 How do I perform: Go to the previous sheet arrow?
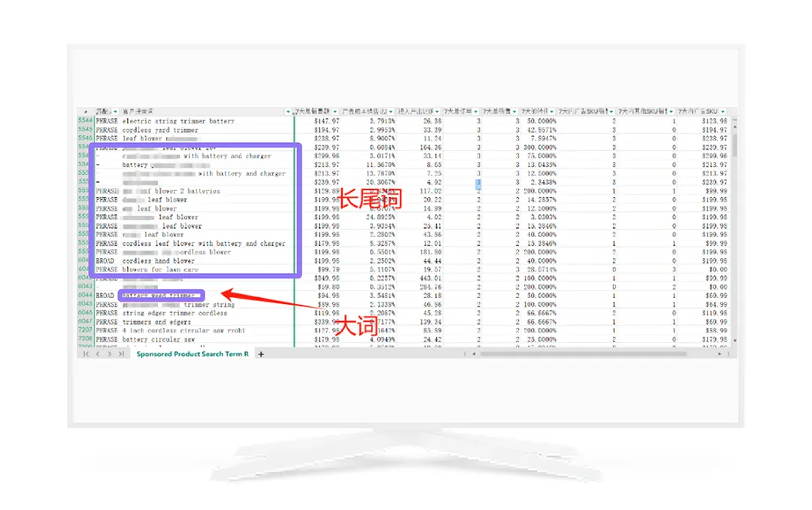[x=98, y=354]
